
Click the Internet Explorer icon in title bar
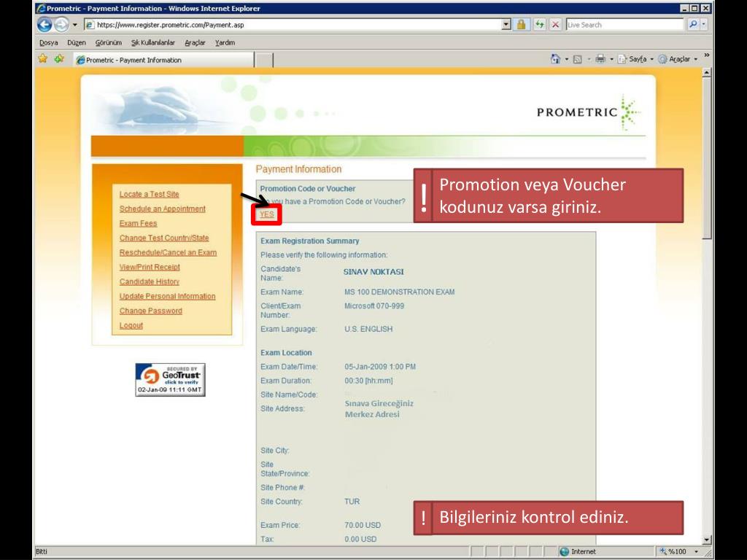[41, 8]
